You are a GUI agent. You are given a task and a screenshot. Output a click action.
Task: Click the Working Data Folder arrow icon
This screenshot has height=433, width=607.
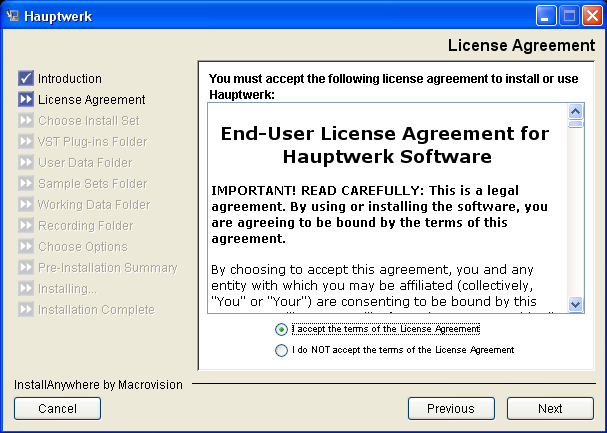[26, 204]
